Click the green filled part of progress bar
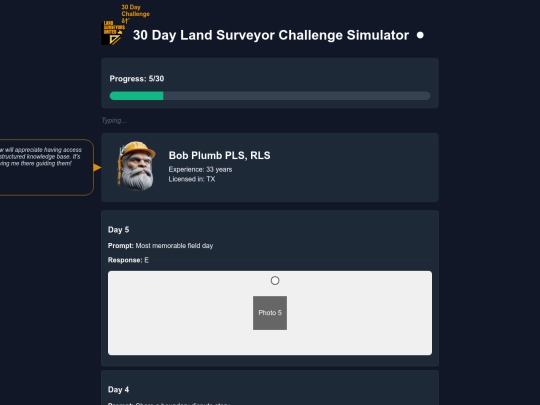 pyautogui.click(x=136, y=96)
